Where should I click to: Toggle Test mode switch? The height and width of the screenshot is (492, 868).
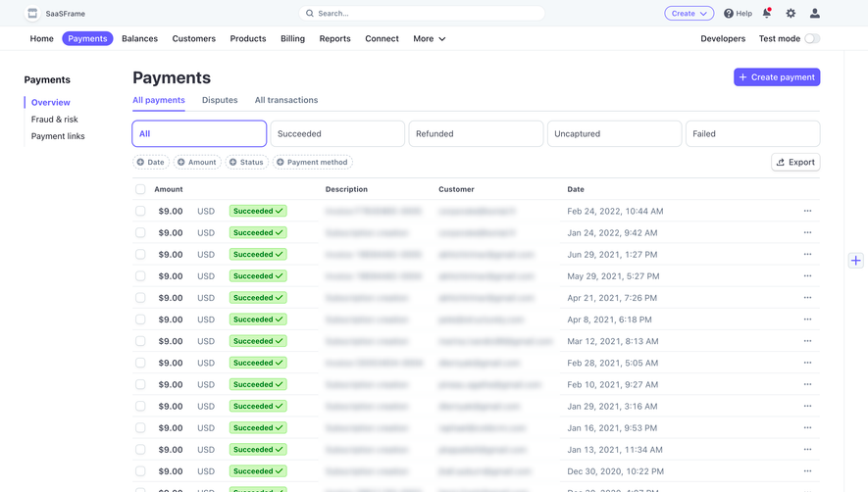click(x=811, y=39)
